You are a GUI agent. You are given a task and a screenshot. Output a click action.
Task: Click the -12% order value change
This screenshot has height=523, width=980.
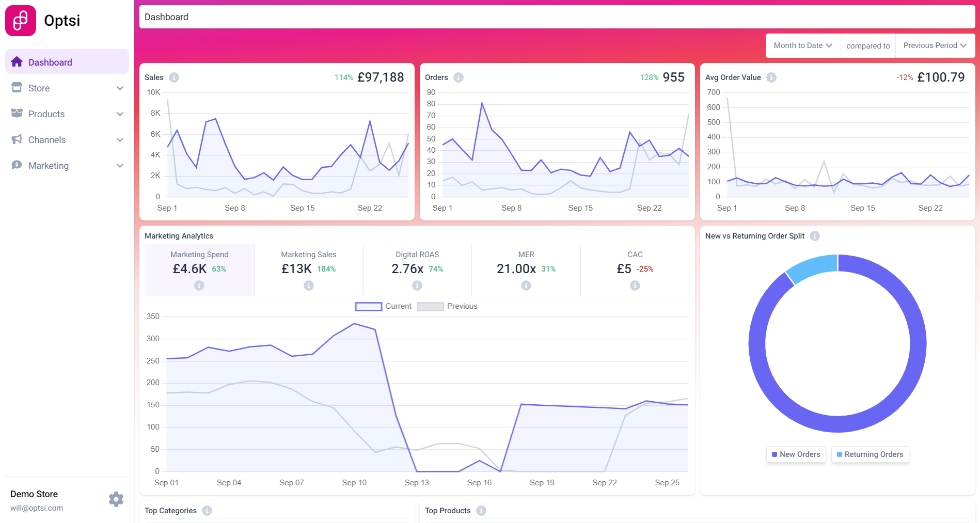pos(905,77)
